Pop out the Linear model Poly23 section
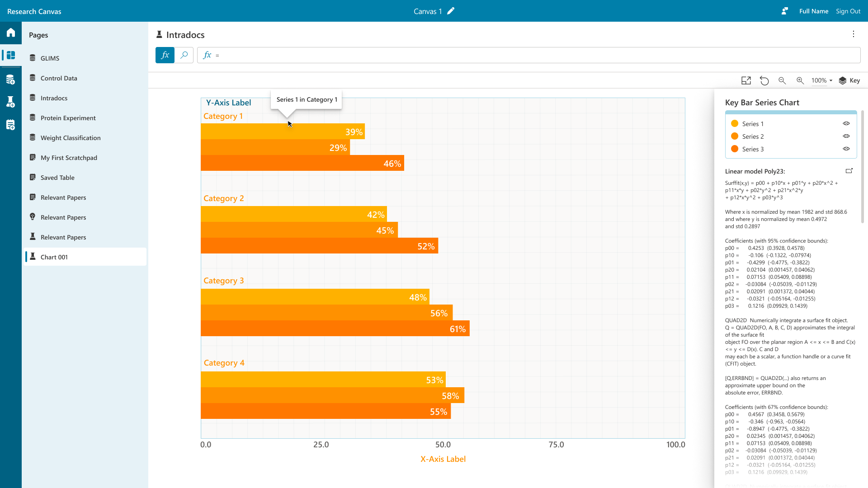Image resolution: width=868 pixels, height=488 pixels. pyautogui.click(x=849, y=171)
